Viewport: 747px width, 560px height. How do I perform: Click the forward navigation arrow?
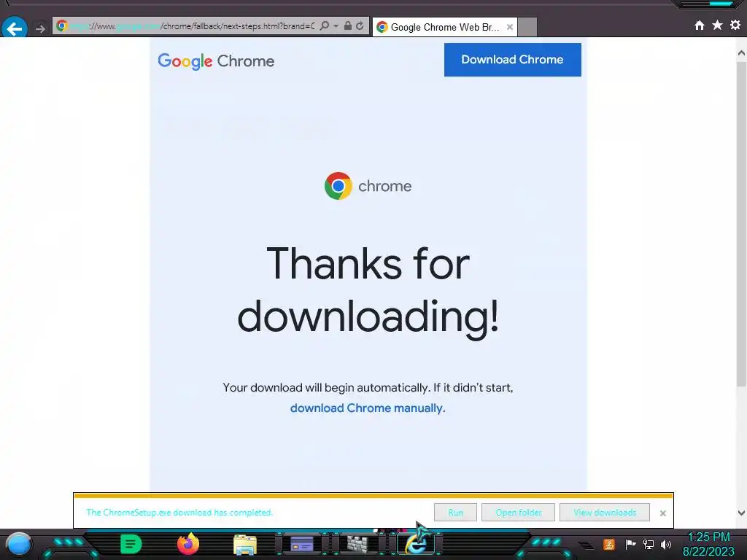pos(41,28)
